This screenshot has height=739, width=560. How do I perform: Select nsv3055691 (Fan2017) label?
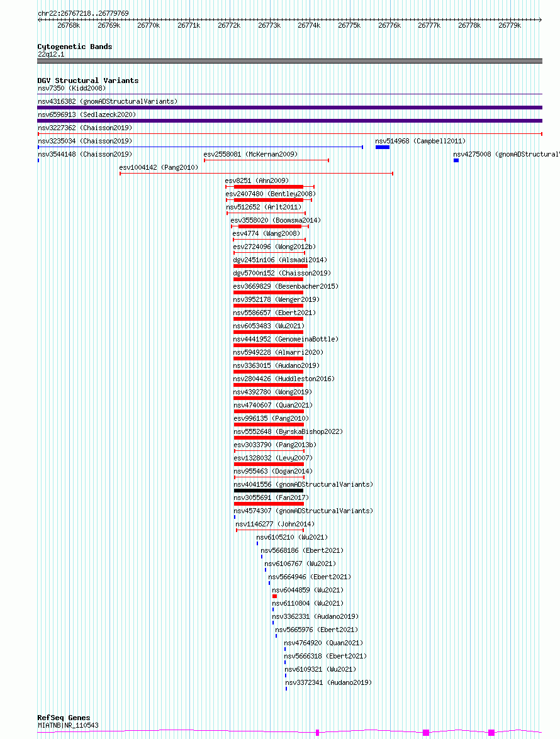(272, 497)
